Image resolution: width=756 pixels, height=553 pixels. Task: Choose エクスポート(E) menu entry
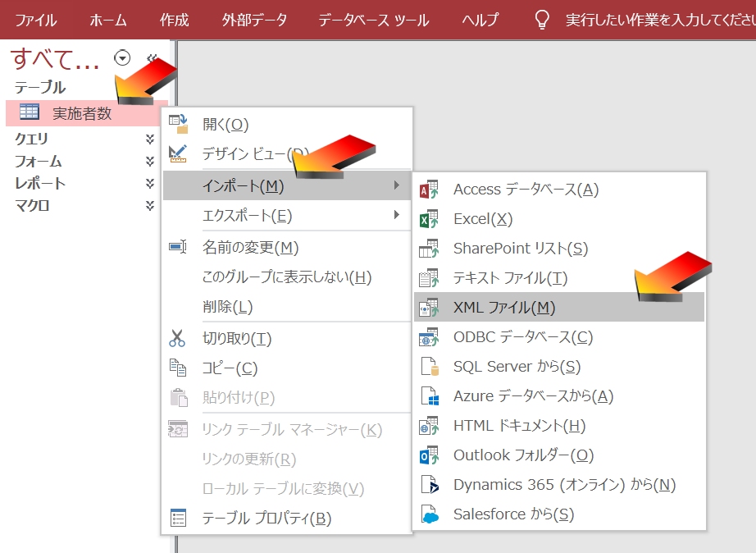pos(287,215)
